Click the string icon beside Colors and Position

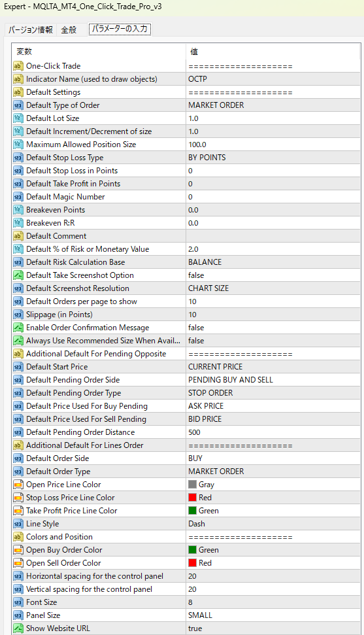18,537
